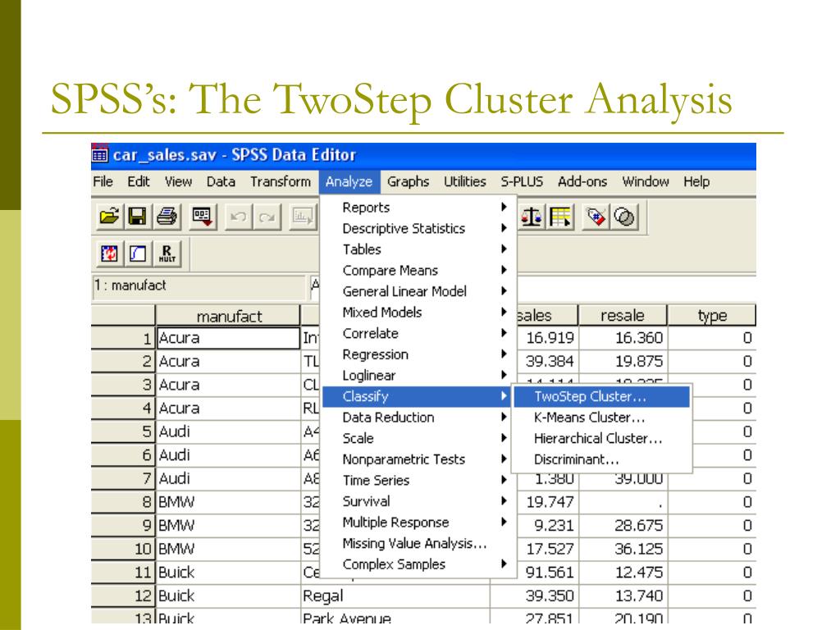This screenshot has height=630, width=840.
Task: Click the Acura cell in row 1
Action: coord(228,338)
